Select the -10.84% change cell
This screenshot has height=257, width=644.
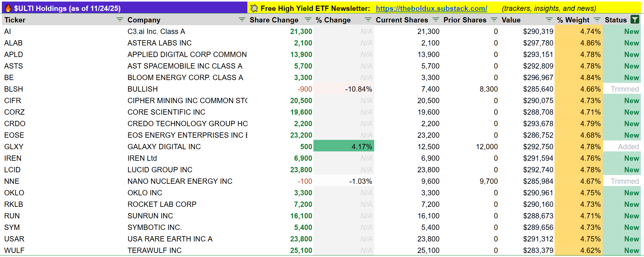(344, 89)
